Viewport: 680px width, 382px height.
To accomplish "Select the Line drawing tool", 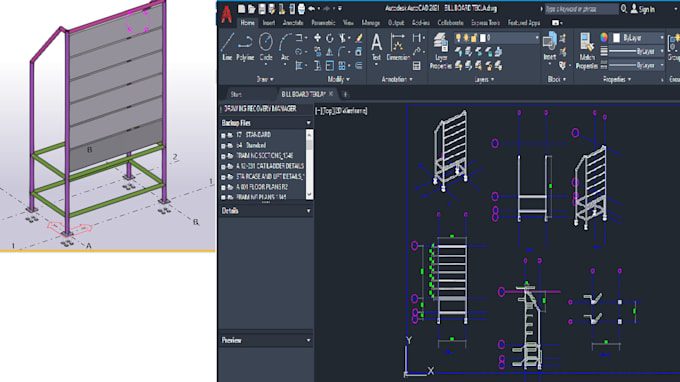I will (227, 47).
